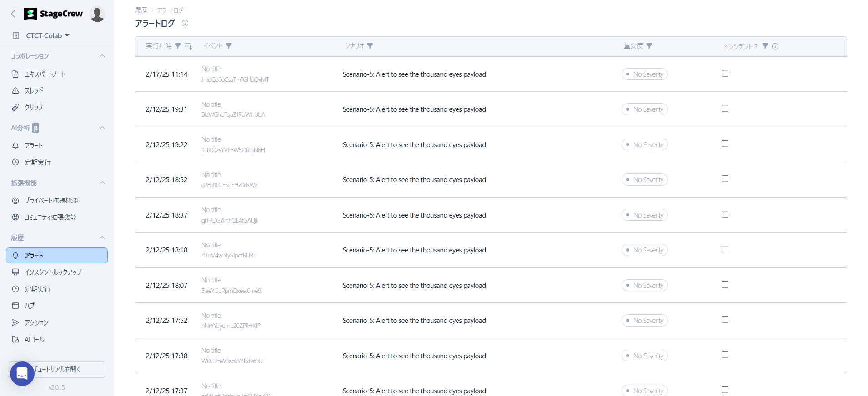868x396 pixels.
Task: Collapse the 拡張機能 sidebar section
Action: pos(102,183)
